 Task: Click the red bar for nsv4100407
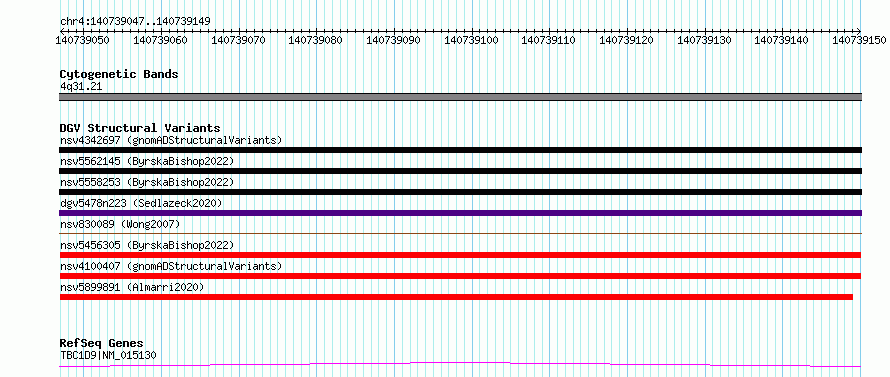coord(460,276)
